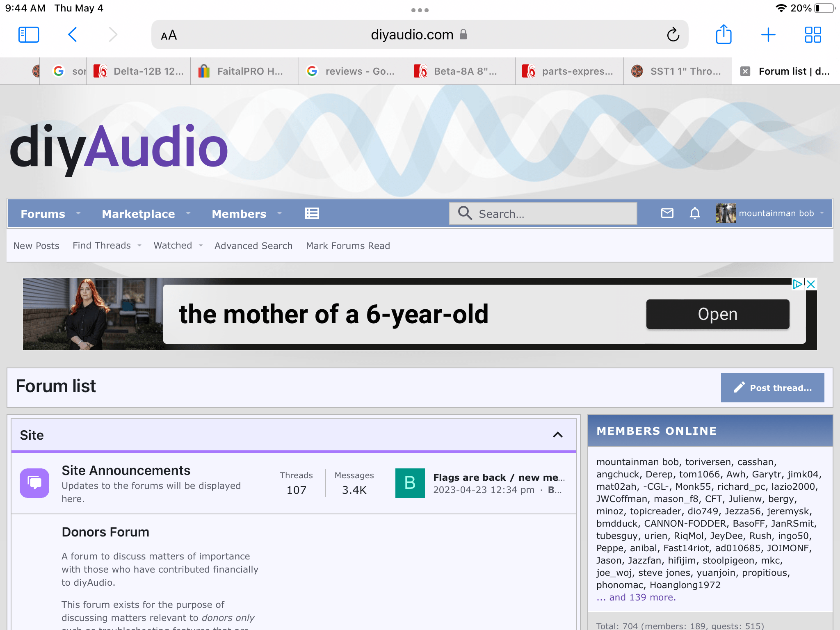Switch to the FaitalPRO H... tab

pos(244,71)
